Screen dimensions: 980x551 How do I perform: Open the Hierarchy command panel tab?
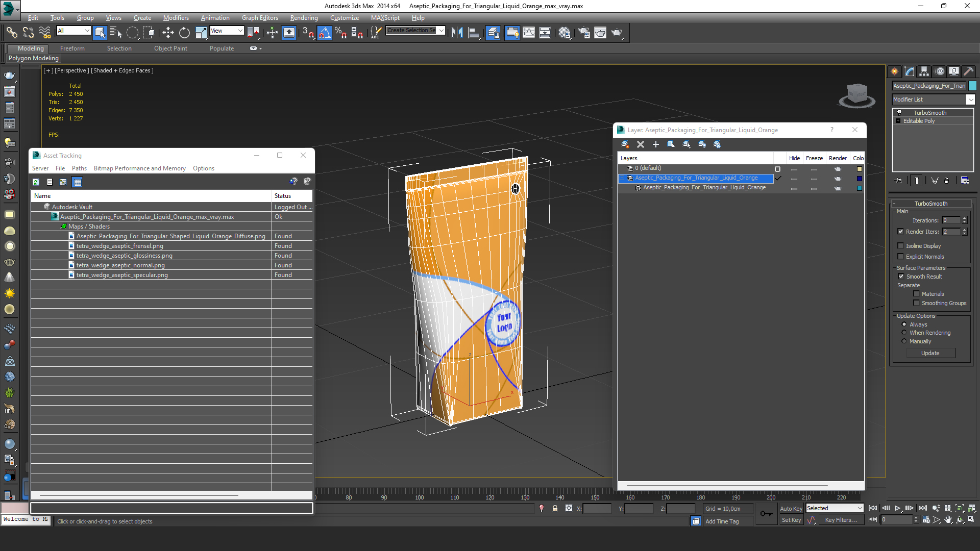(x=924, y=71)
